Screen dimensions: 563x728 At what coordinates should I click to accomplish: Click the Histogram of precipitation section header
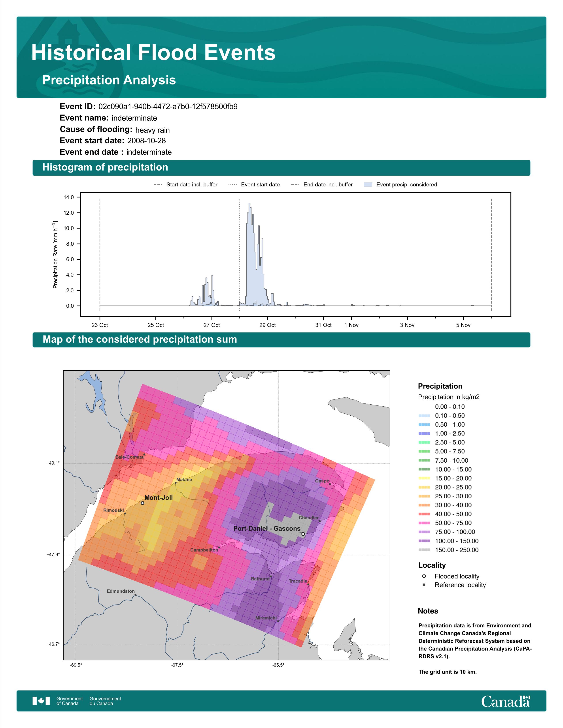click(x=105, y=167)
